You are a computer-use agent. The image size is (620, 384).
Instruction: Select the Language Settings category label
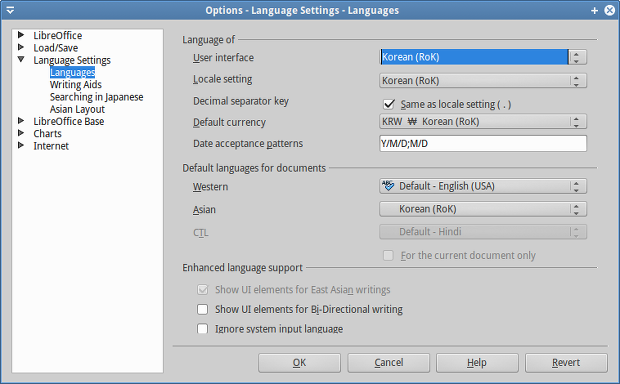pyautogui.click(x=72, y=60)
